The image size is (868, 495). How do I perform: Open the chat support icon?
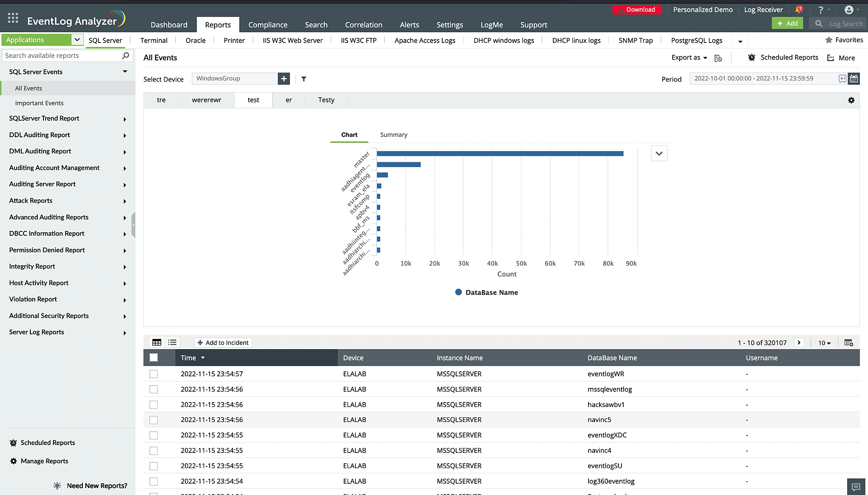pos(856,487)
